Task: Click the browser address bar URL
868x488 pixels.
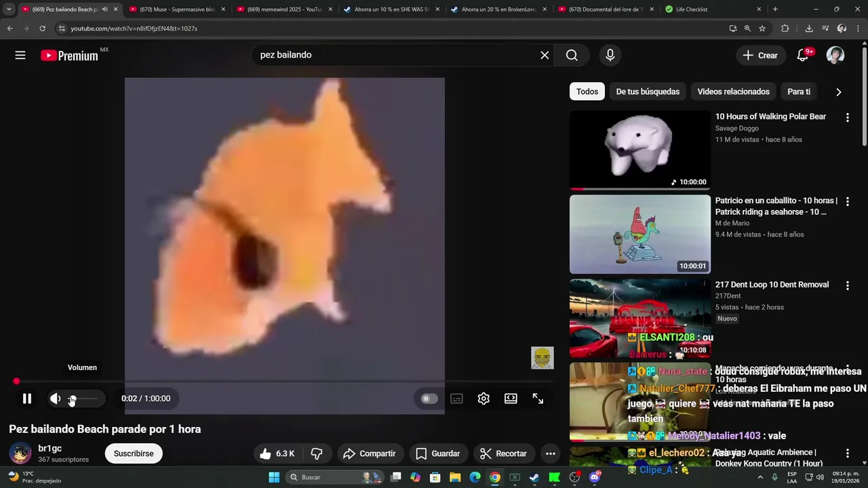Action: (x=134, y=28)
